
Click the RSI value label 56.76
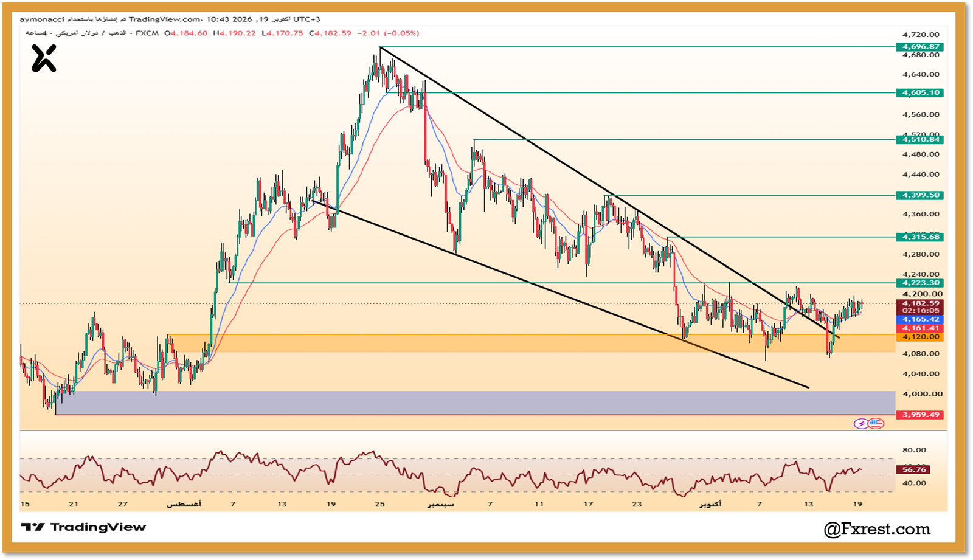913,469
